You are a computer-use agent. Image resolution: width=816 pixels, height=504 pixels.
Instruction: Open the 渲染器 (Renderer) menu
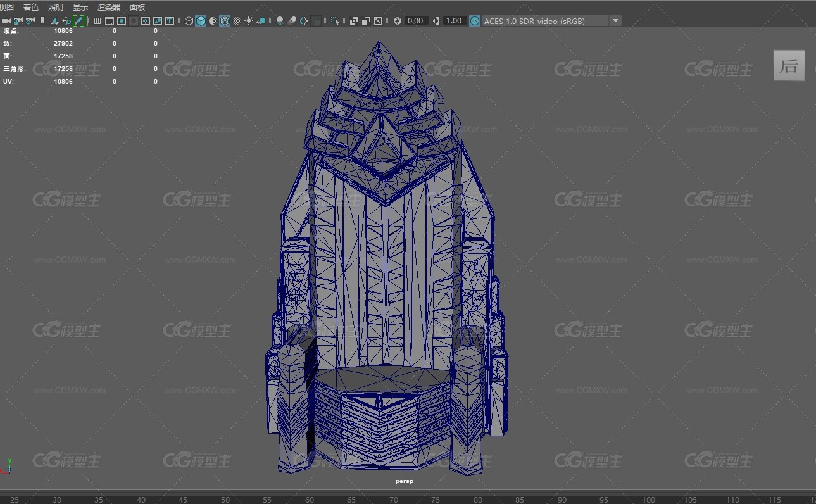point(109,7)
